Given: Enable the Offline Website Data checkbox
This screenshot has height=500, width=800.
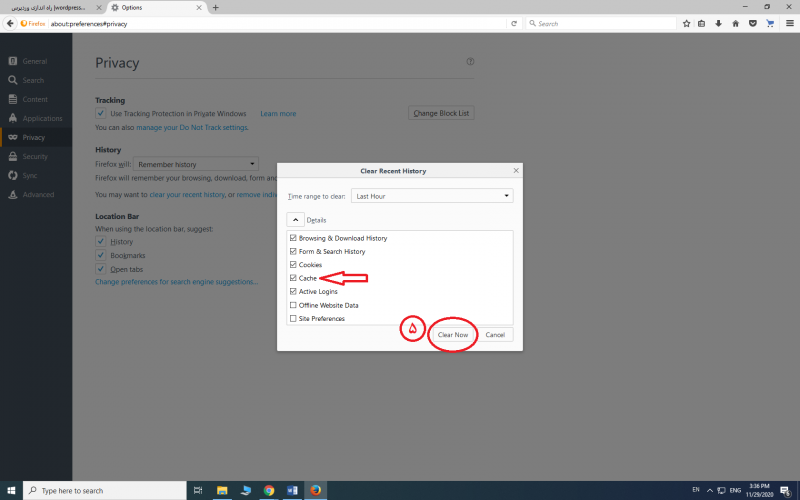Looking at the screenshot, I should point(293,305).
